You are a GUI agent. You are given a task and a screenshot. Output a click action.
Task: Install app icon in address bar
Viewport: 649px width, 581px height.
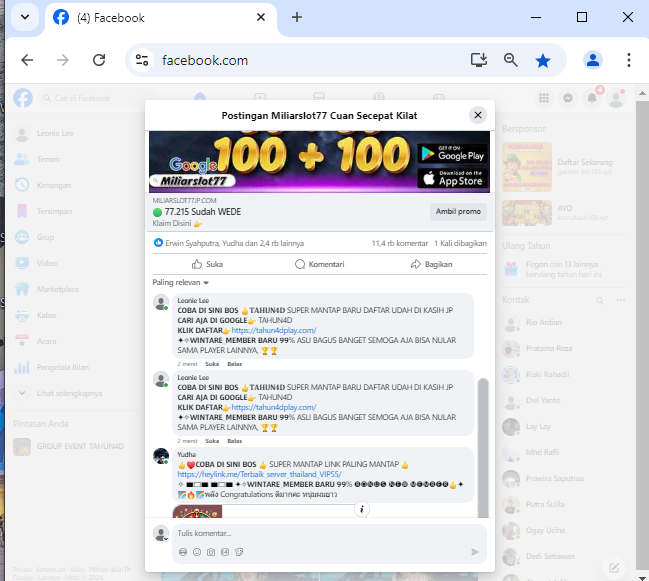point(478,60)
